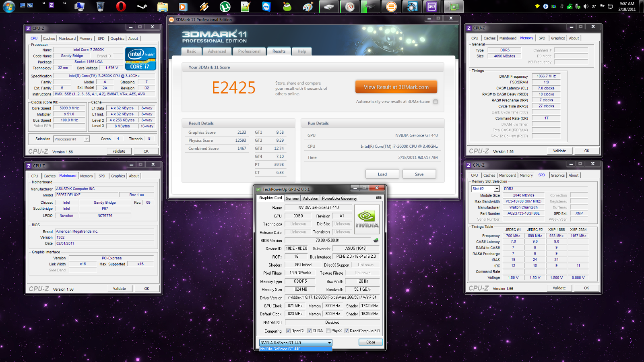Toggle the DirectCompute 5.0 checkbox
This screenshot has height=362, width=644.
click(347, 331)
